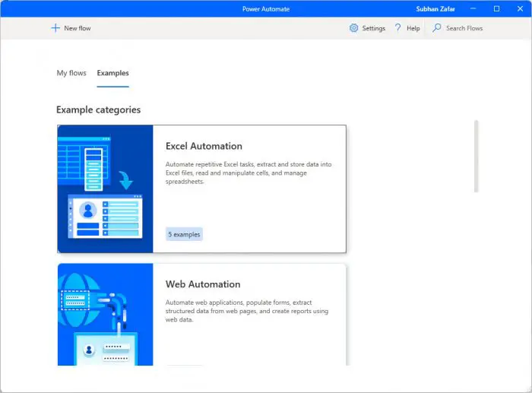This screenshot has height=393, width=532.
Task: Click the Subhan Zafar account name
Action: pyautogui.click(x=435, y=9)
